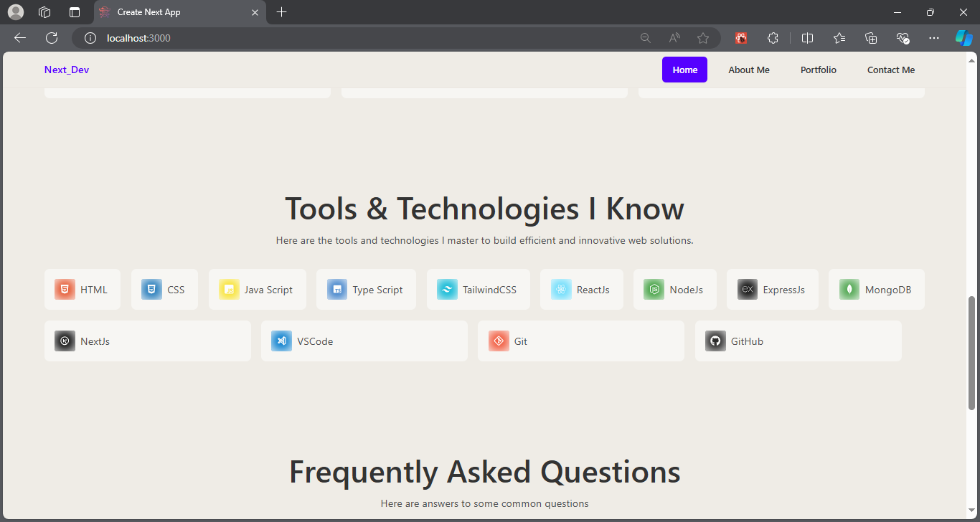Screen dimensions: 980x522
Task: Click the ExpressJs icon
Action: [x=747, y=290]
